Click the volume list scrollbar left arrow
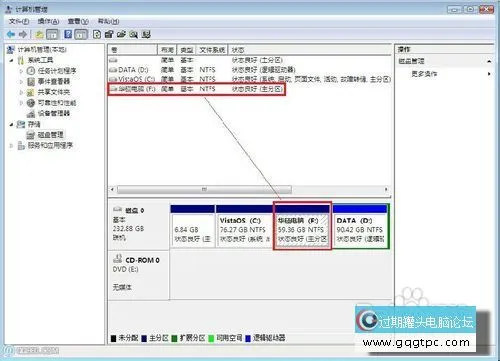 (x=112, y=189)
